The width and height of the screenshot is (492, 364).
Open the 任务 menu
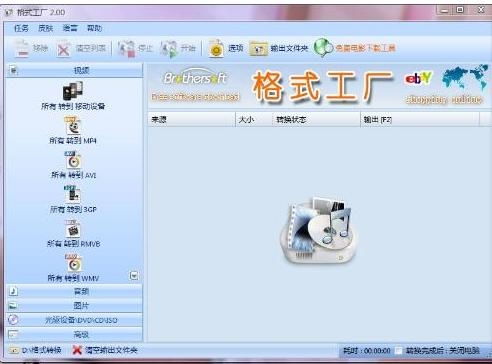21,28
